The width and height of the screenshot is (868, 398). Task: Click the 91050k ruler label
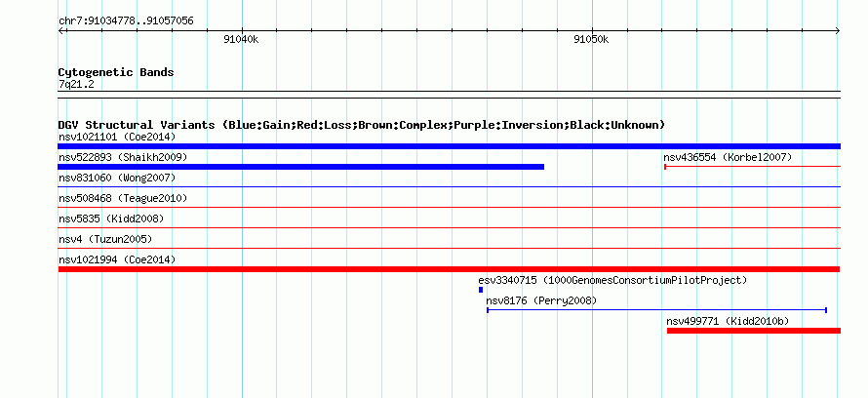(591, 39)
